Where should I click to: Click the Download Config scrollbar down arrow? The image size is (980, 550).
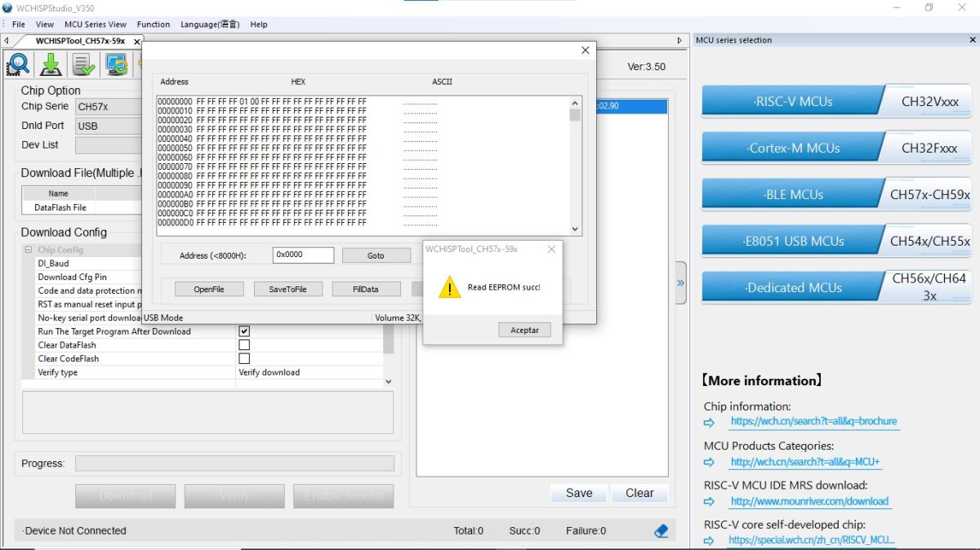pos(388,381)
